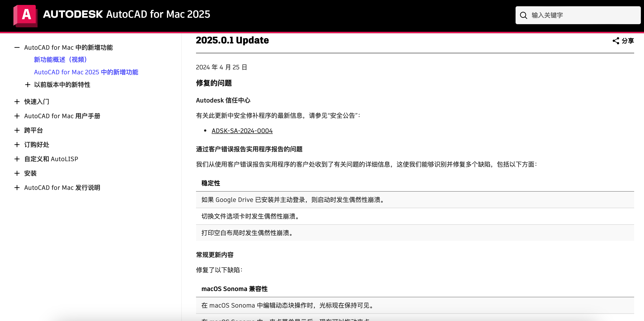This screenshot has height=321, width=644.
Task: Expand 以前版本中的新特性 tree node
Action: 28,85
